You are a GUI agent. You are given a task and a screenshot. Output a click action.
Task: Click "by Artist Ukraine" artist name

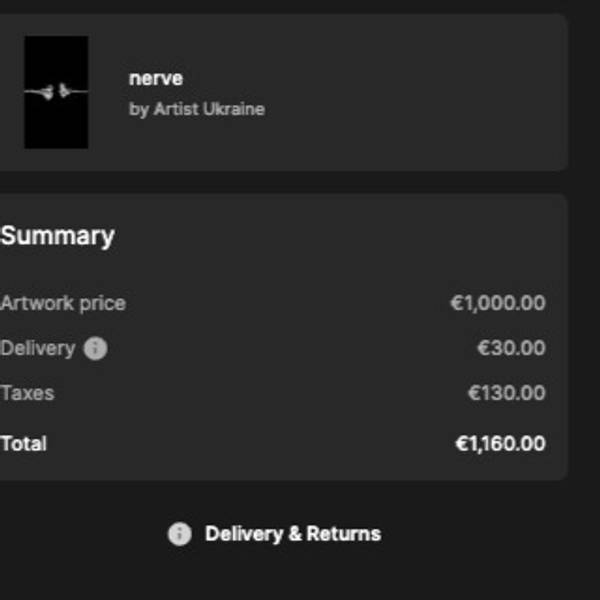pos(197,109)
